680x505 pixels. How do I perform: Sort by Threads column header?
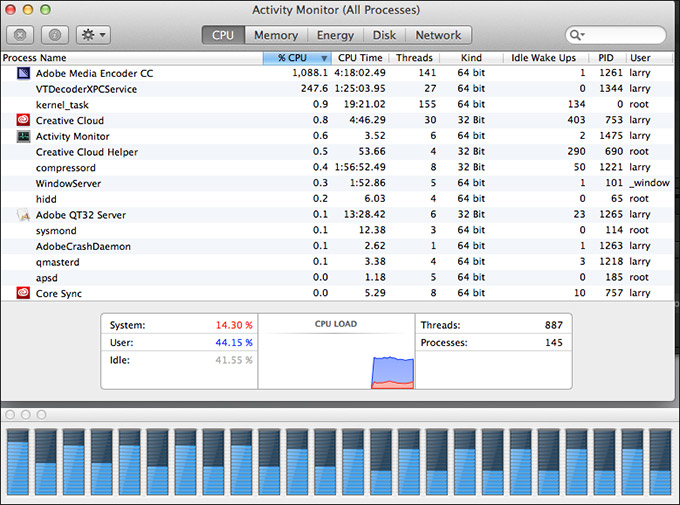(x=414, y=58)
